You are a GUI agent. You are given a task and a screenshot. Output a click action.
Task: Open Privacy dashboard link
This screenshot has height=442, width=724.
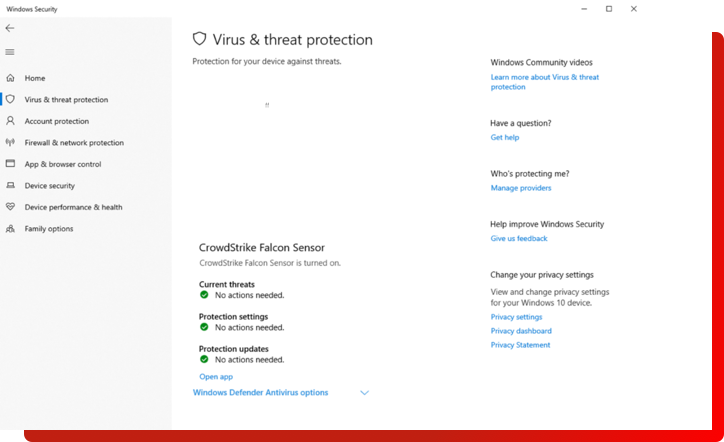(521, 331)
